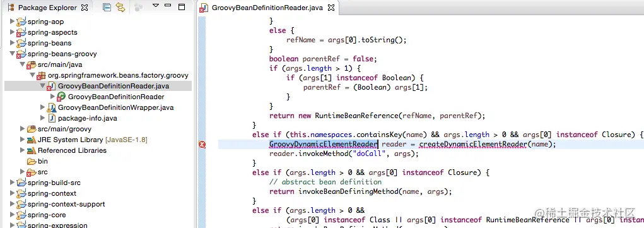
Task: Open Package Explorer view menu triangle
Action: click(x=156, y=6)
